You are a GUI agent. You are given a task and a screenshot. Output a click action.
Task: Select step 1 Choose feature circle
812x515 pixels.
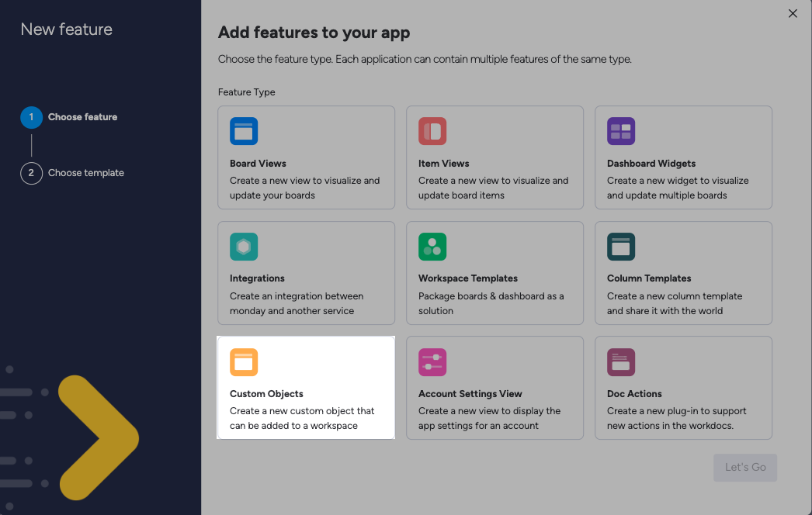pos(31,117)
